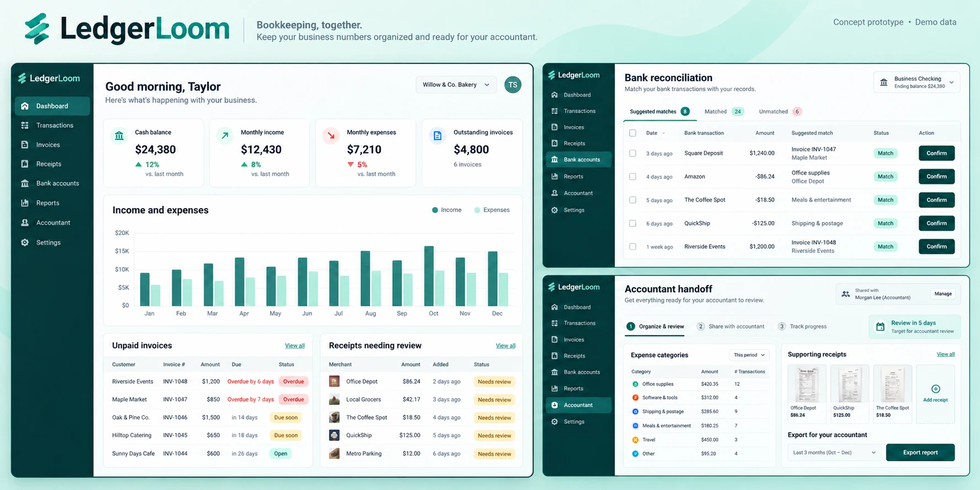The height and width of the screenshot is (490, 980).
Task: Click View all for Unpaid invoices
Action: tap(294, 346)
